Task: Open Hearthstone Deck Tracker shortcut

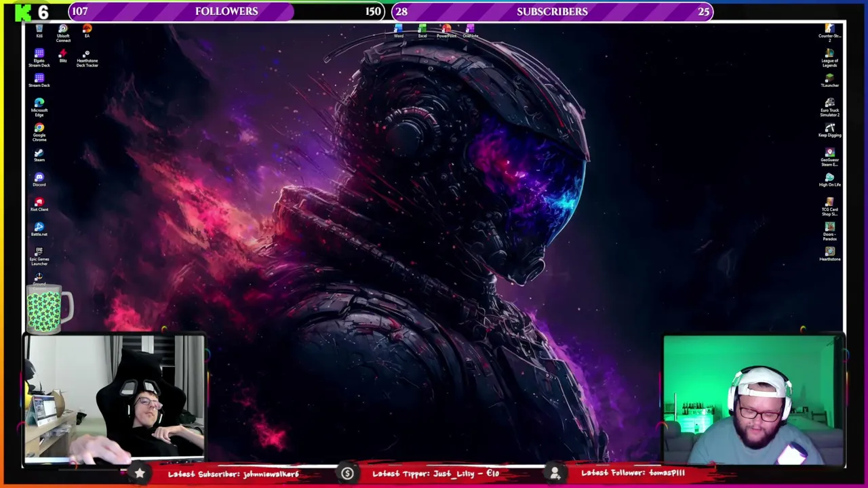Action: [87, 58]
